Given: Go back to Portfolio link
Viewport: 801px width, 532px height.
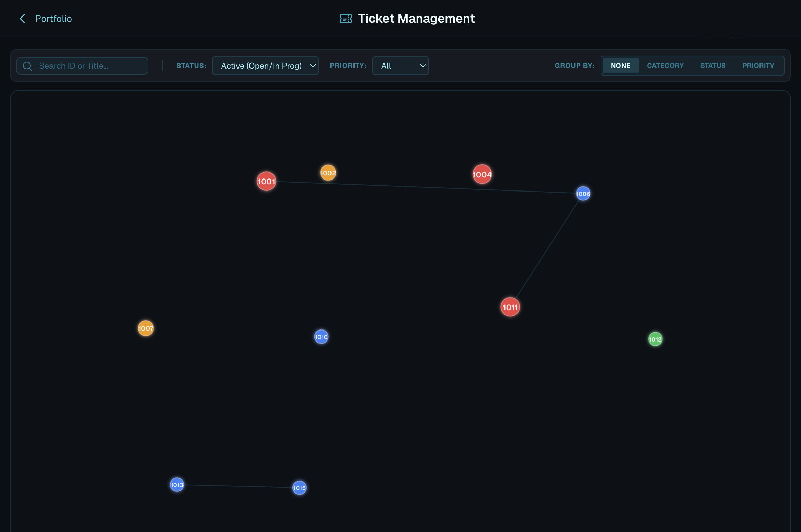Looking at the screenshot, I should 53,19.
